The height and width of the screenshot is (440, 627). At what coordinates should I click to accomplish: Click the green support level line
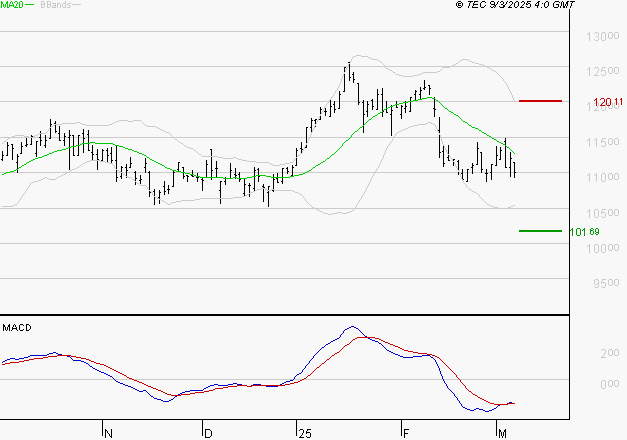pos(540,231)
